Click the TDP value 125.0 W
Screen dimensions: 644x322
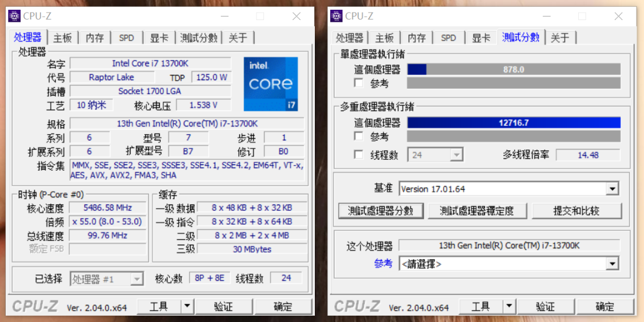[x=212, y=77]
